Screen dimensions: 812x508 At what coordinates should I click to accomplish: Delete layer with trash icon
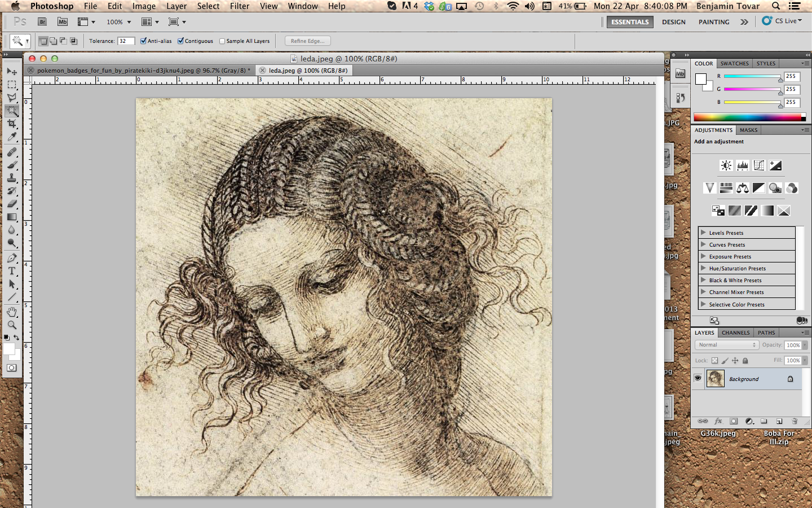coord(795,421)
